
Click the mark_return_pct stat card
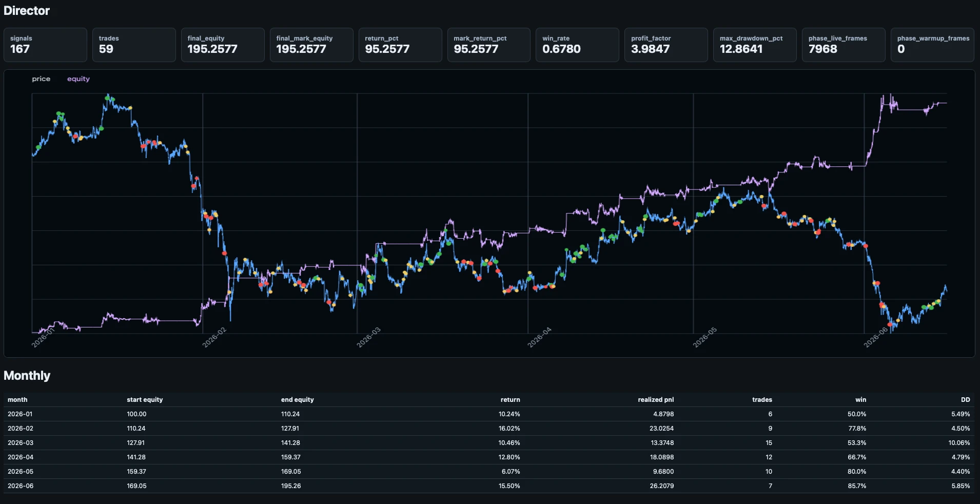[x=489, y=45]
